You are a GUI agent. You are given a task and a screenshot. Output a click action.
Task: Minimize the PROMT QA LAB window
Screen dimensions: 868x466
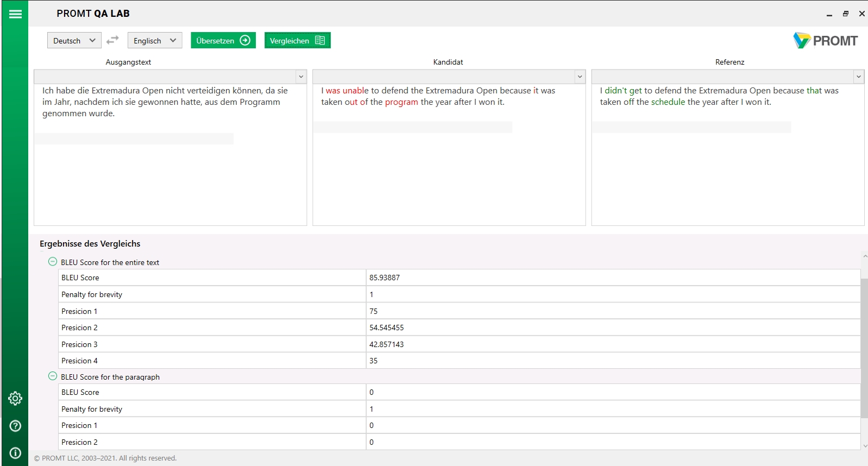[829, 14]
